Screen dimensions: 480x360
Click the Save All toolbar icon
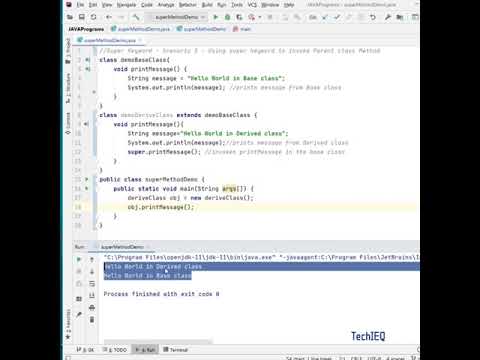[82, 17]
